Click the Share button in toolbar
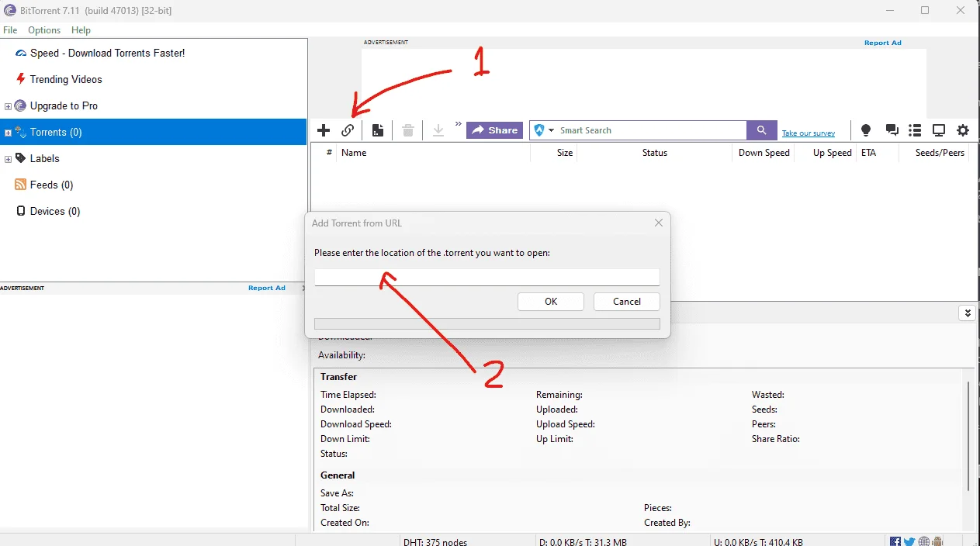Image resolution: width=980 pixels, height=546 pixels. tap(494, 130)
